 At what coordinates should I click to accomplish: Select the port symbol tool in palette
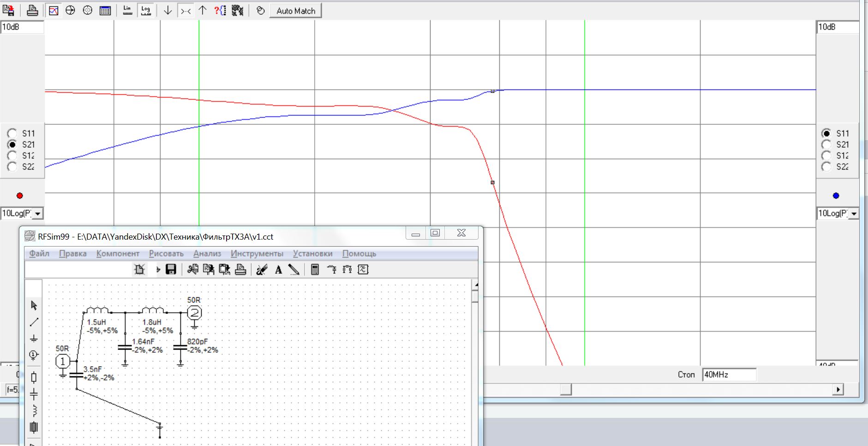pyautogui.click(x=34, y=355)
